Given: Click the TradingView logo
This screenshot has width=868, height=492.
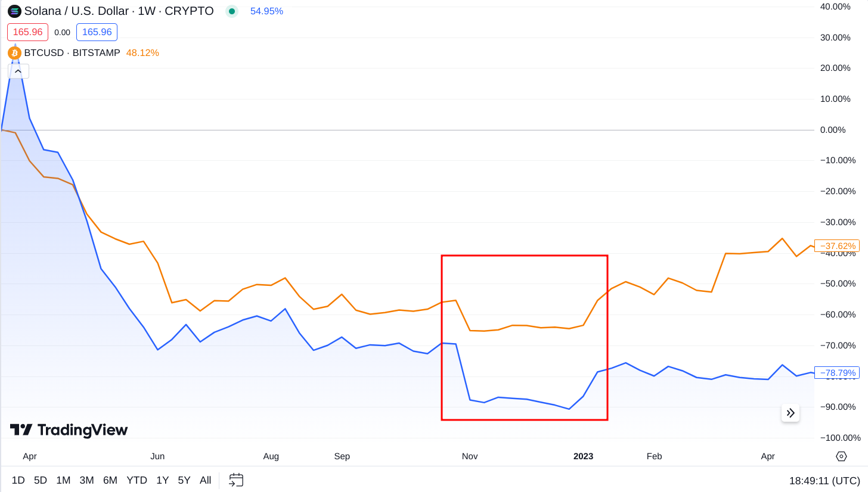Looking at the screenshot, I should coord(68,429).
